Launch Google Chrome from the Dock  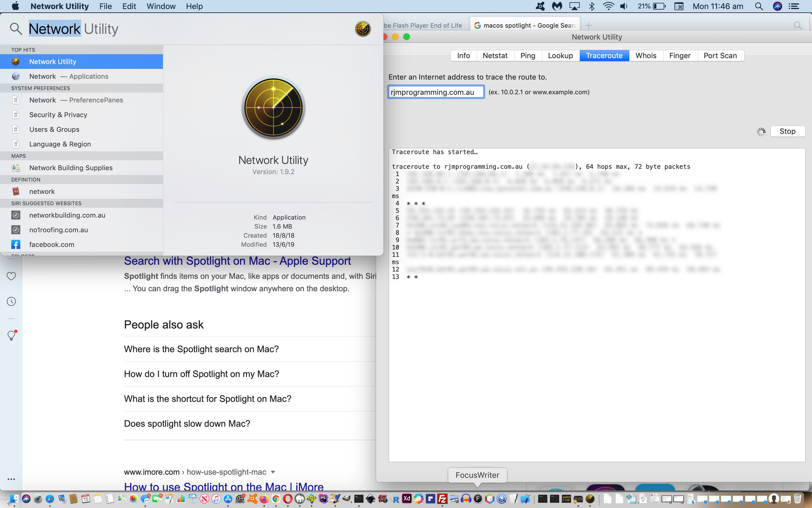pyautogui.click(x=276, y=499)
